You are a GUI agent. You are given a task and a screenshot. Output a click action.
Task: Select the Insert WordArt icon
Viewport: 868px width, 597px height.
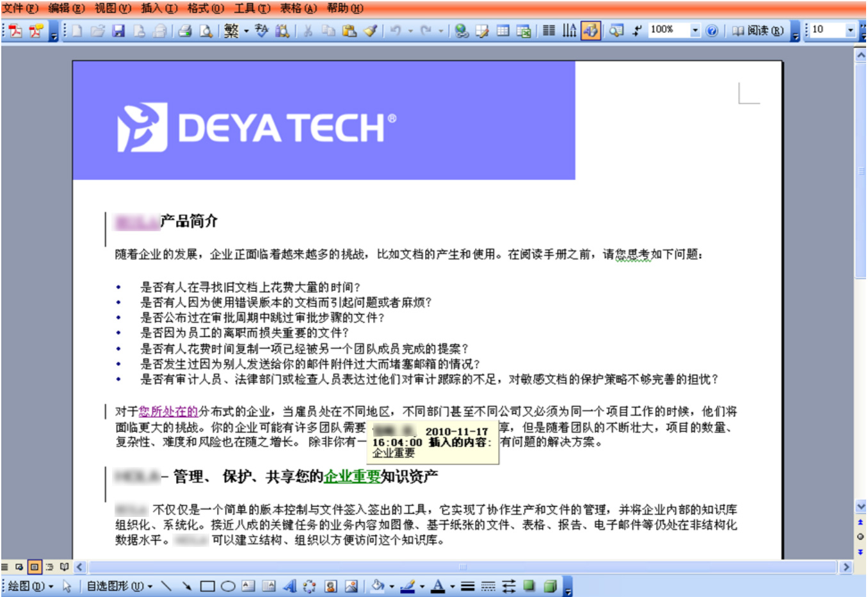point(289,586)
